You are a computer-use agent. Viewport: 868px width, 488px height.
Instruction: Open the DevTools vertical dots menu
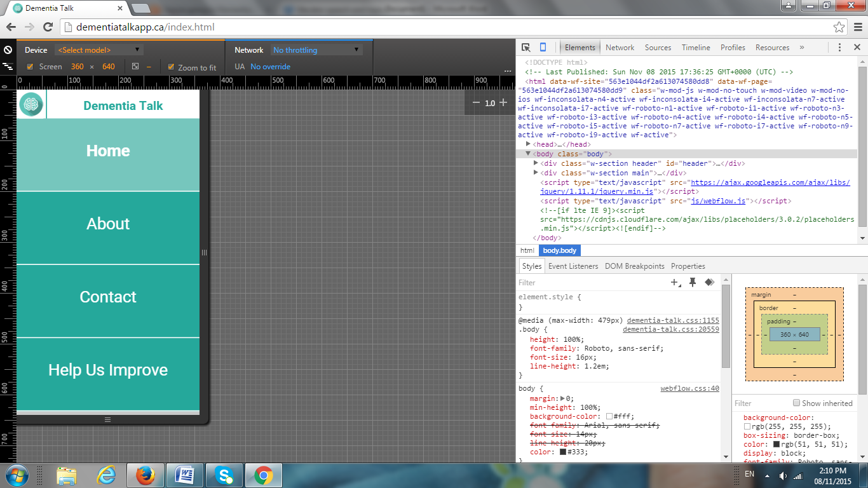click(839, 48)
